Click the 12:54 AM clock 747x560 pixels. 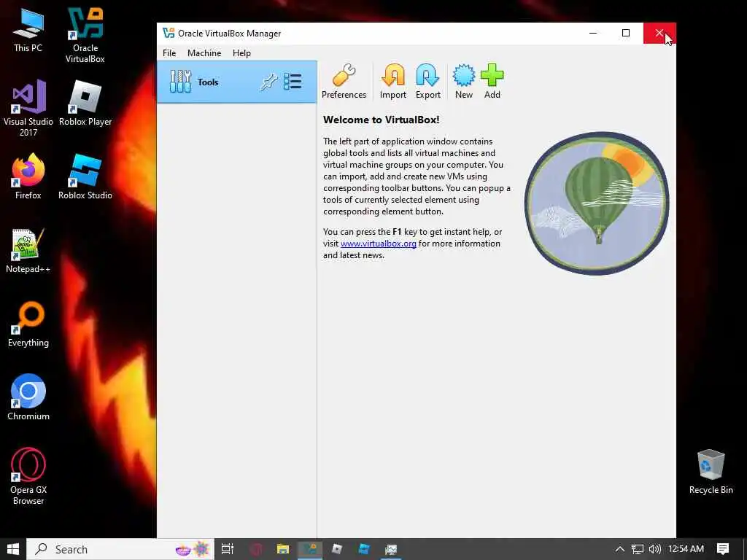(686, 549)
